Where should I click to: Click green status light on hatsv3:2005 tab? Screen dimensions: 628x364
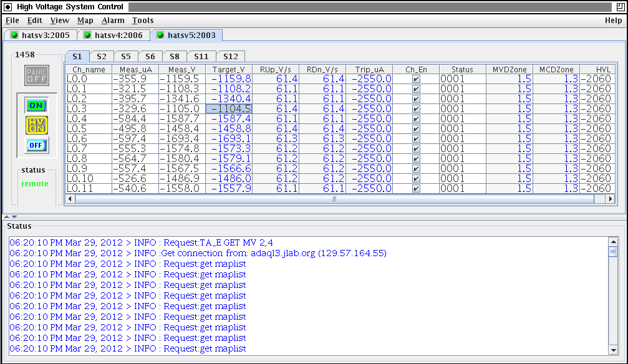14,35
